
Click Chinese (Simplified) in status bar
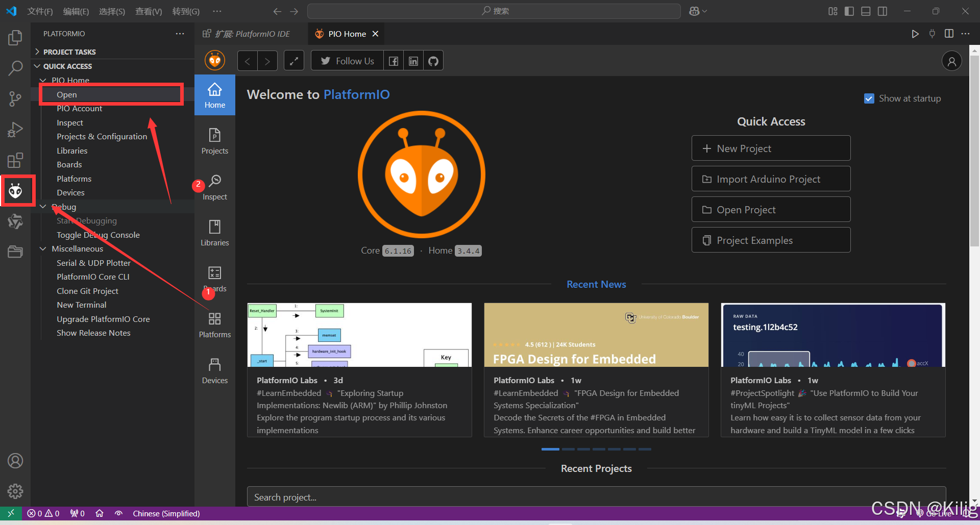click(x=166, y=513)
